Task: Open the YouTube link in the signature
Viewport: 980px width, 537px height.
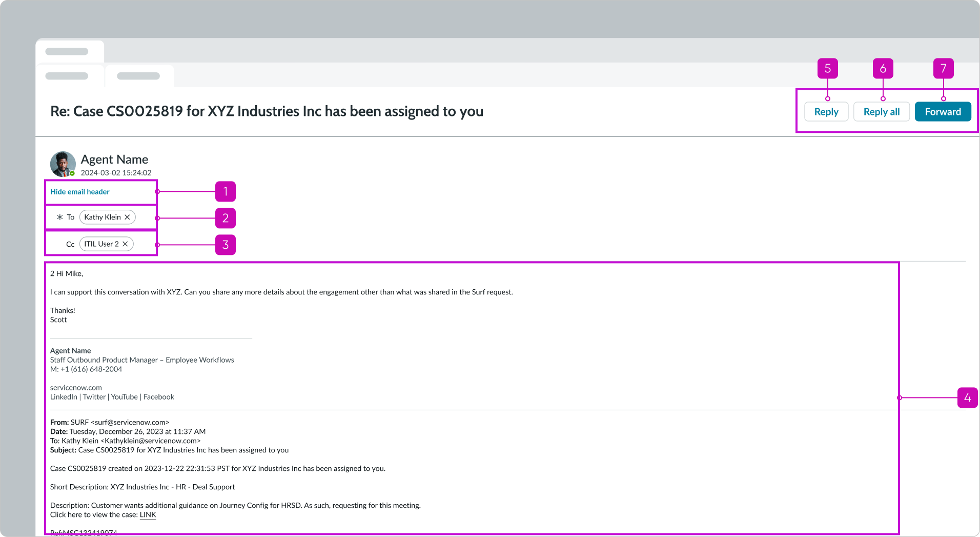Action: 124,396
